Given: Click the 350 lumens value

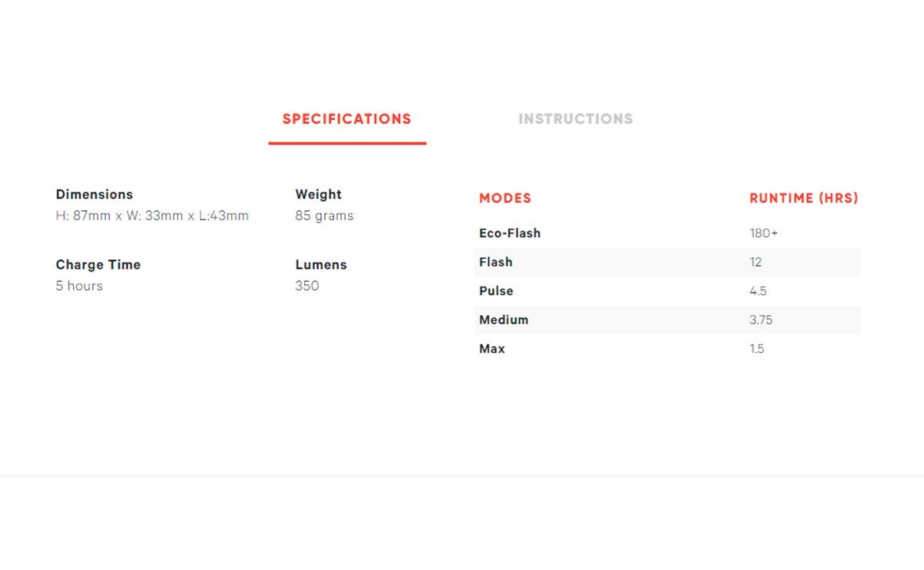Looking at the screenshot, I should (x=306, y=286).
